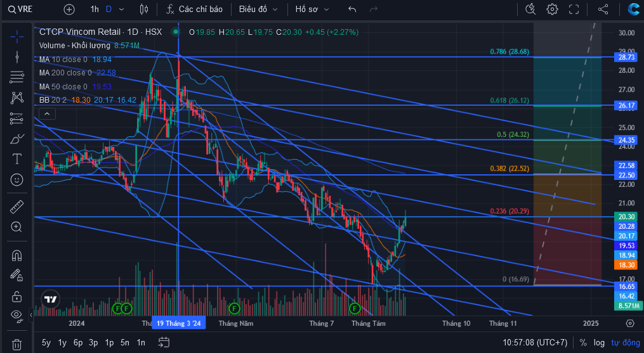The width and height of the screenshot is (644, 353).
Task: Select the 1y date range button
Action: [x=62, y=342]
